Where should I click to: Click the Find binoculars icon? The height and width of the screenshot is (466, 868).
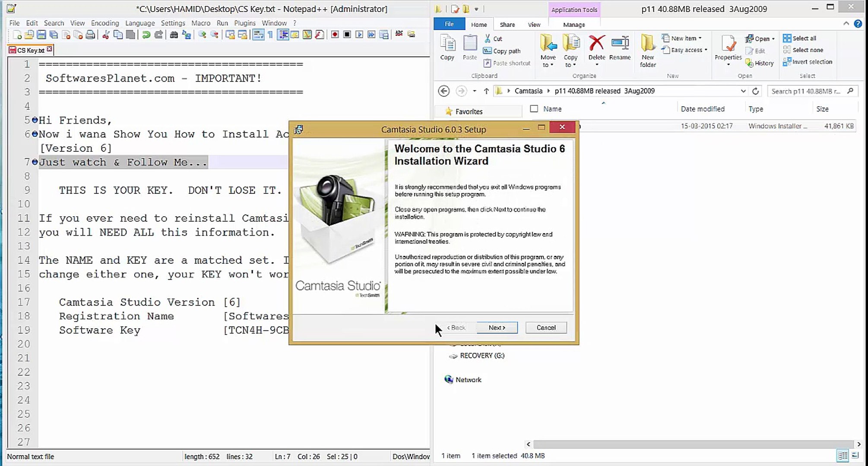pyautogui.click(x=174, y=35)
